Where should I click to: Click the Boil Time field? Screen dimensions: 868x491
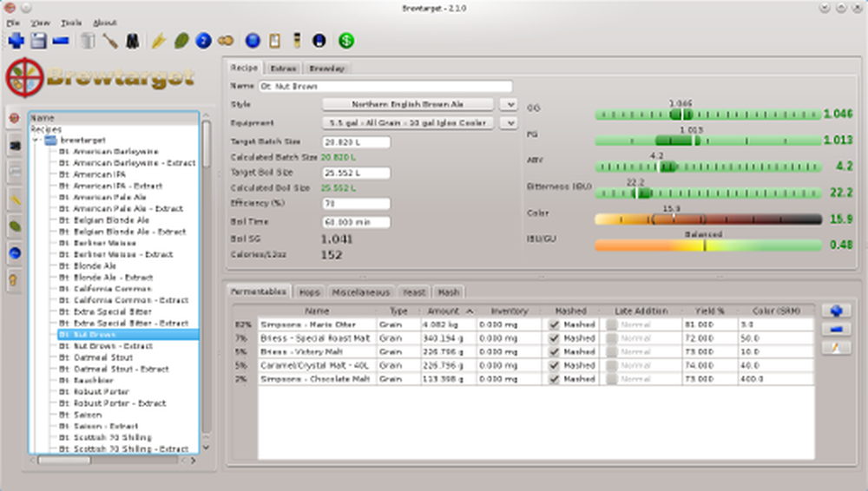pyautogui.click(x=356, y=222)
